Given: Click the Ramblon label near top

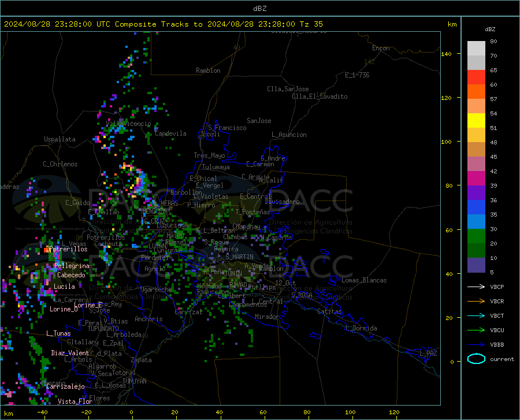Looking at the screenshot, I should 208,70.
